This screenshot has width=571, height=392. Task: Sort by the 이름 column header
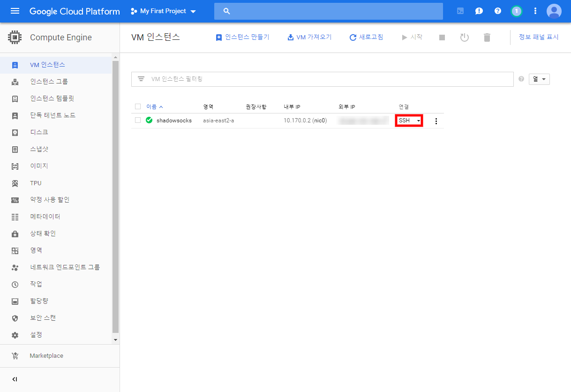coord(155,107)
